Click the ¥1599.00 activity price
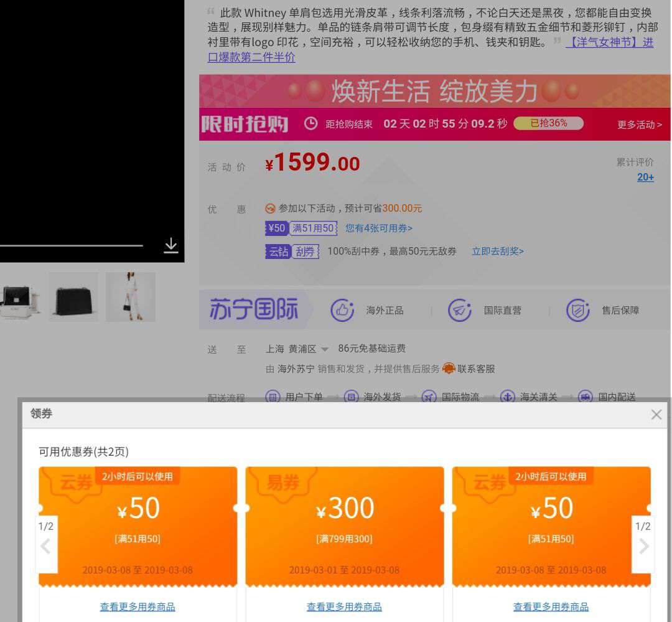Screen dimensions: 672x622 coord(312,163)
